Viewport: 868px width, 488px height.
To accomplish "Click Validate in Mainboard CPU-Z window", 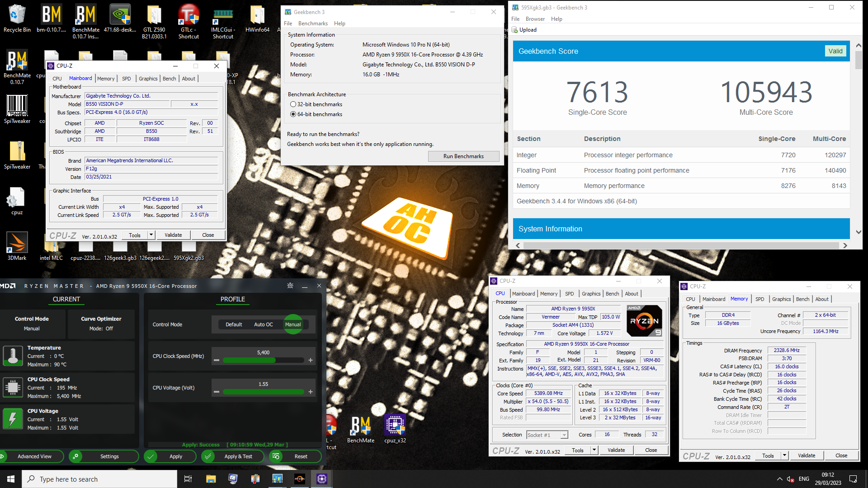I will (x=173, y=235).
